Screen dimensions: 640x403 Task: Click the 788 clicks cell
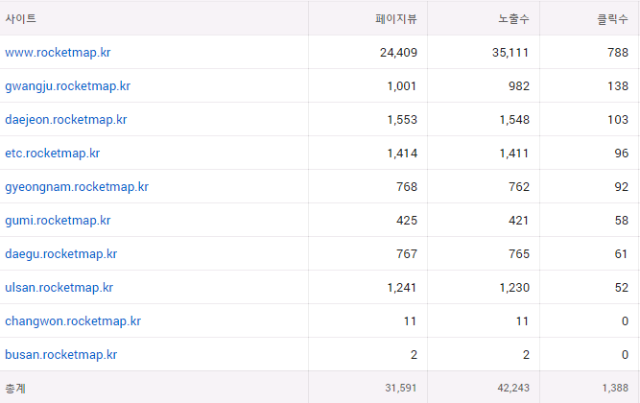616,52
